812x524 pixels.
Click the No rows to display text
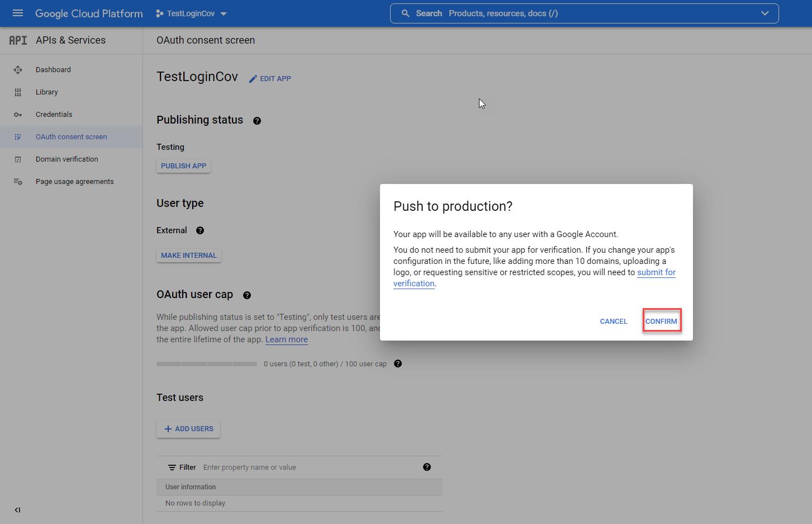pyautogui.click(x=196, y=503)
